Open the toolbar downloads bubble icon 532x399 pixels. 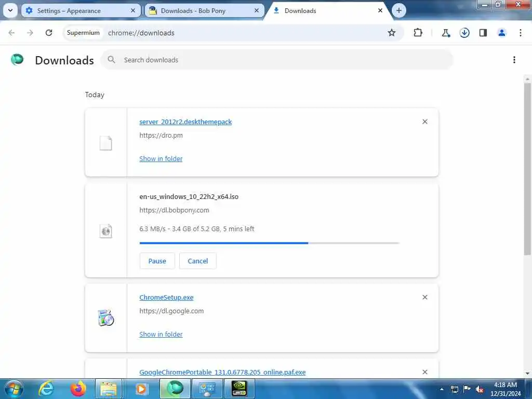coord(464,33)
